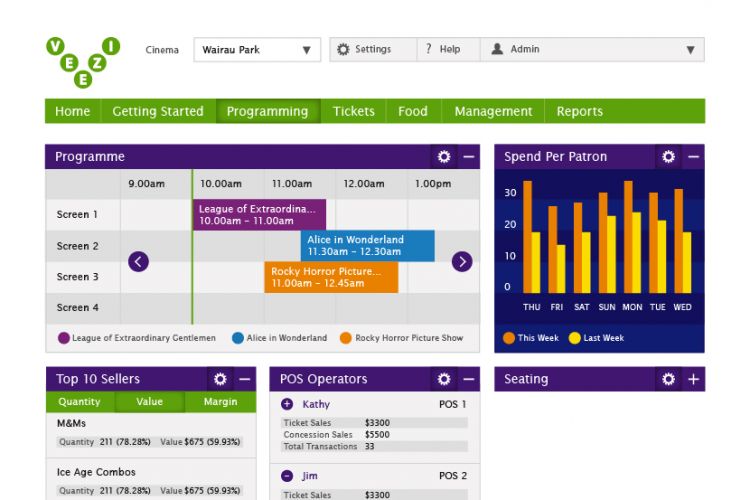Open the Admin user dropdown
Image resolution: width=750 pixels, height=500 pixels.
pyautogui.click(x=592, y=49)
